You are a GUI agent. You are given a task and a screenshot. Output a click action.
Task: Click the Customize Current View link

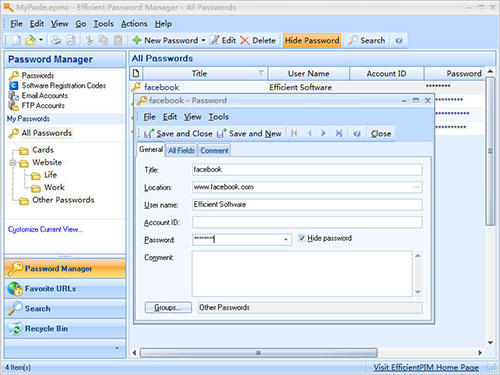(46, 229)
